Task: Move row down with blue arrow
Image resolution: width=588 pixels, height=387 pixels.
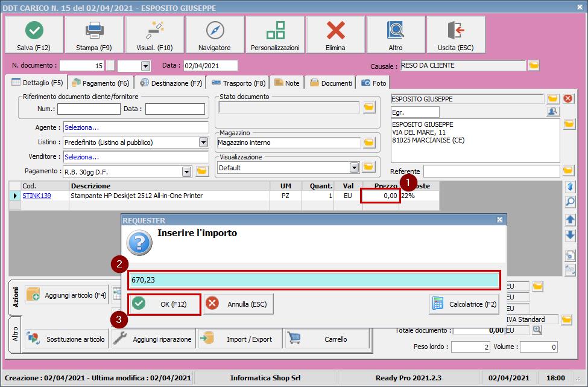Action: click(570, 235)
